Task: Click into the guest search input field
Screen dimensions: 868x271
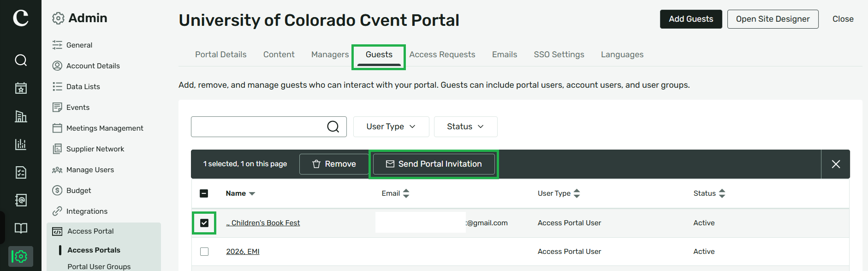Action: tap(258, 126)
